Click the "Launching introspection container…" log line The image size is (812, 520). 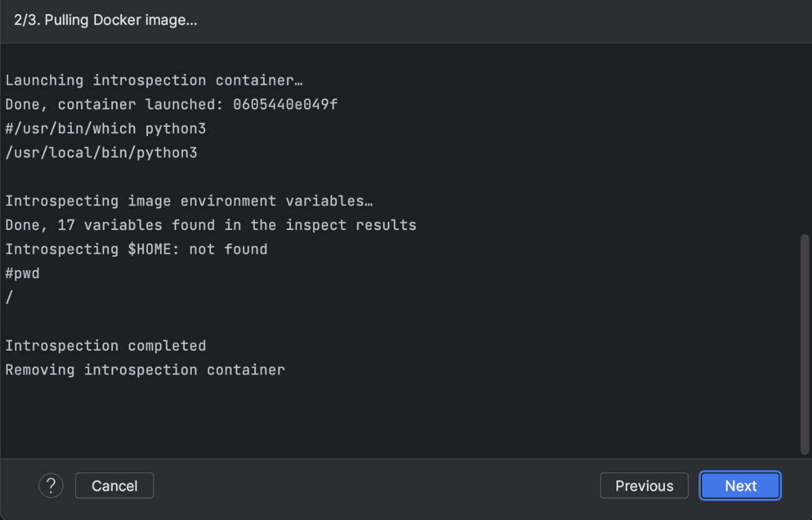coord(154,81)
